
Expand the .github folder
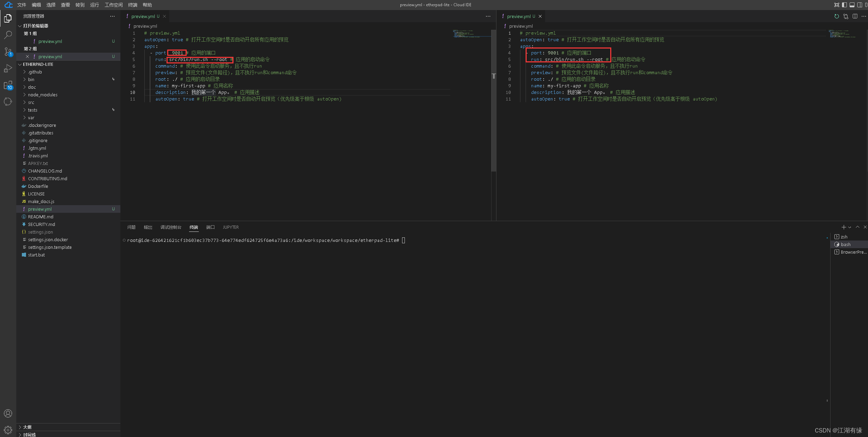pyautogui.click(x=68, y=72)
